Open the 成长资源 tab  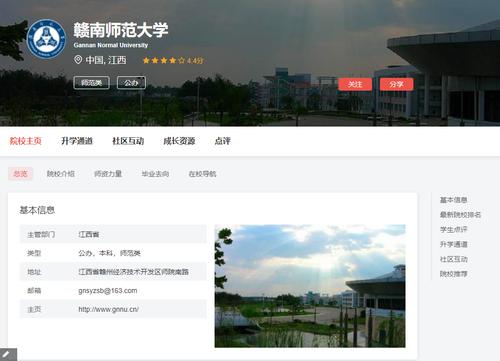point(179,141)
